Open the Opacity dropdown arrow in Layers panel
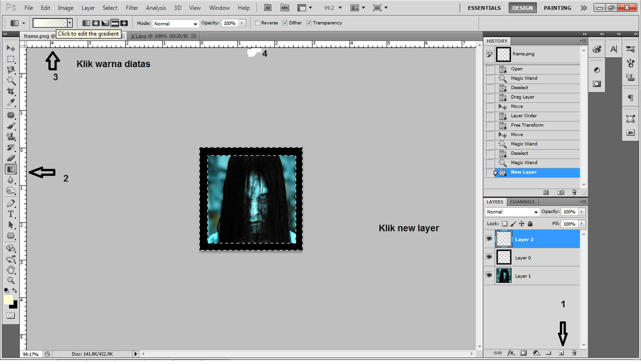Image resolution: width=641 pixels, height=364 pixels. [x=581, y=211]
